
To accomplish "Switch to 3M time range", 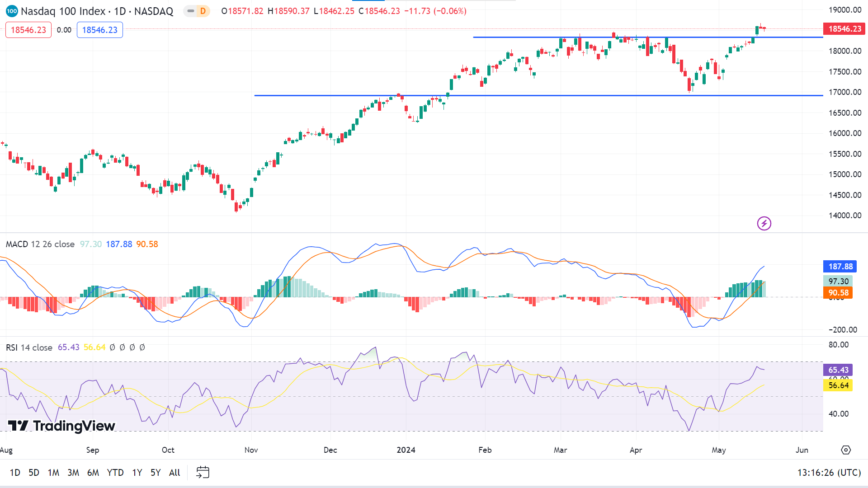I will pos(73,472).
